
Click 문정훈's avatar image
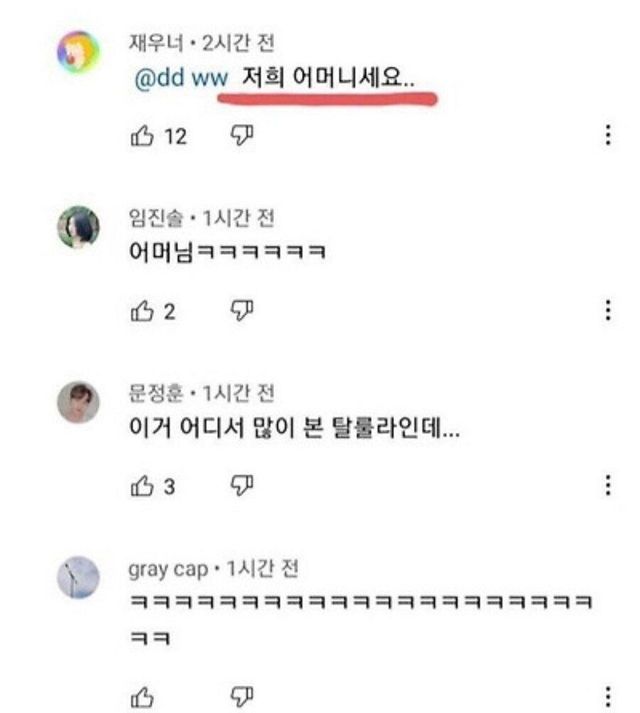78,402
